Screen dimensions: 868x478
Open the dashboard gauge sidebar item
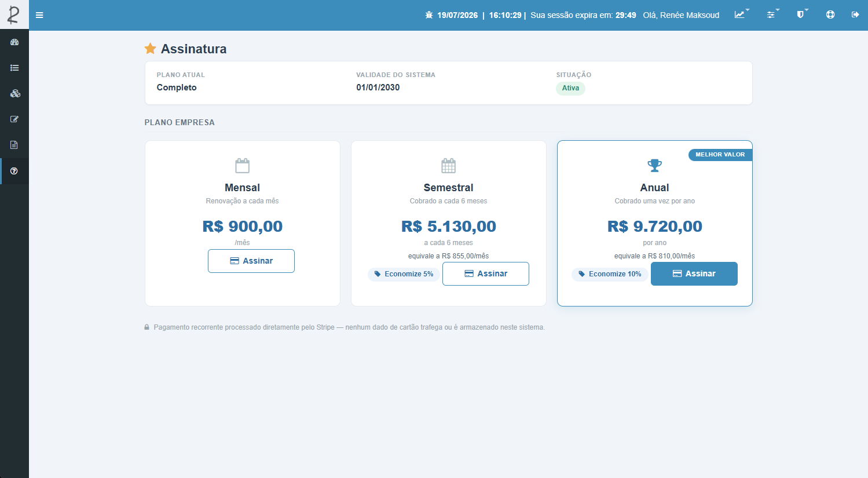pos(14,42)
